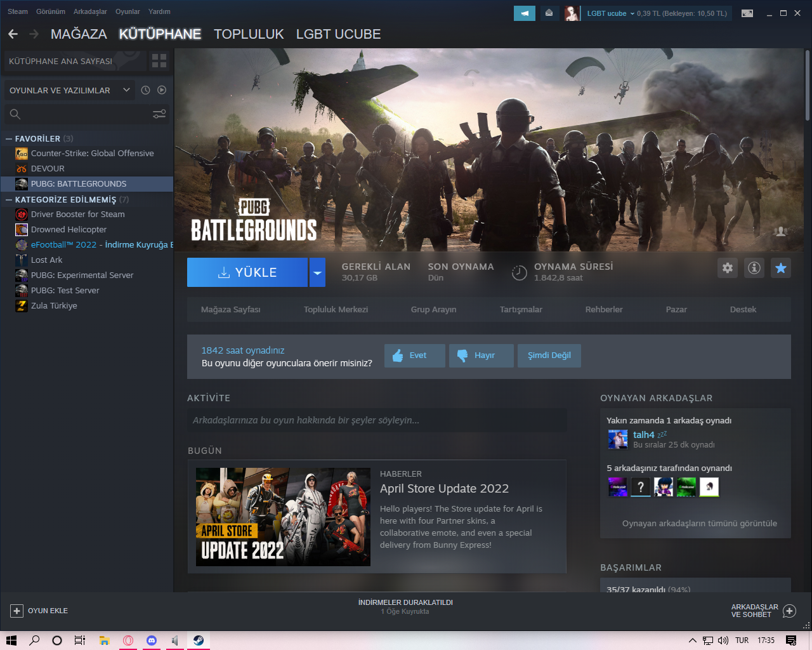Open OYUNLAR VE YAZILIMLAR dropdown
Image resolution: width=812 pixels, height=650 pixels.
coord(69,90)
